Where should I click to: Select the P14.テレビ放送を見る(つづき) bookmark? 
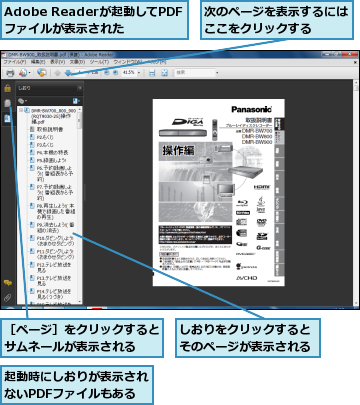click(54, 294)
